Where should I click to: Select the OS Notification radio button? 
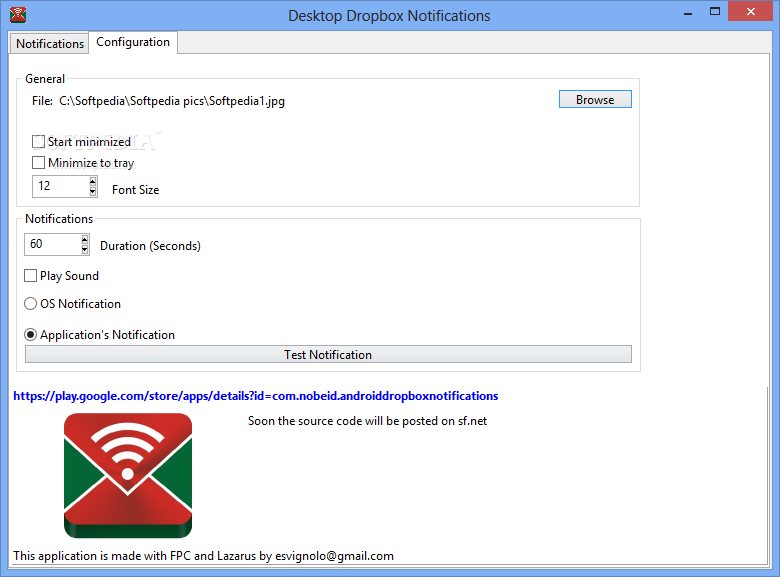click(x=30, y=303)
